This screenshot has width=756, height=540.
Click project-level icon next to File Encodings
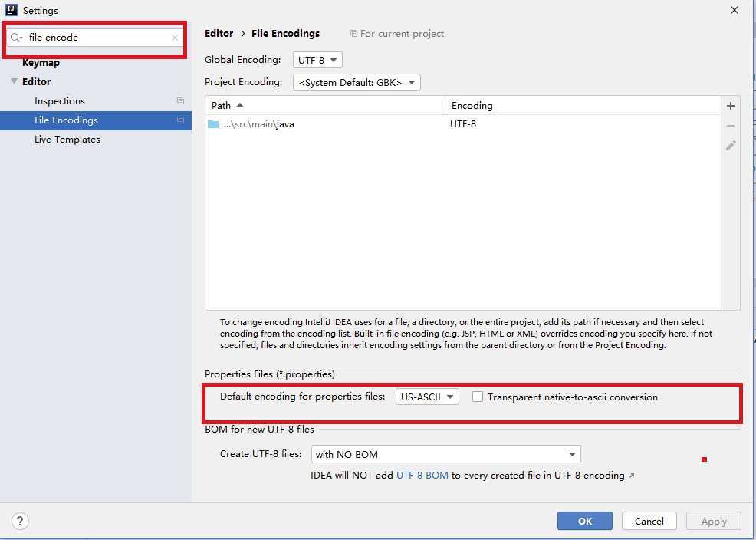(x=180, y=120)
